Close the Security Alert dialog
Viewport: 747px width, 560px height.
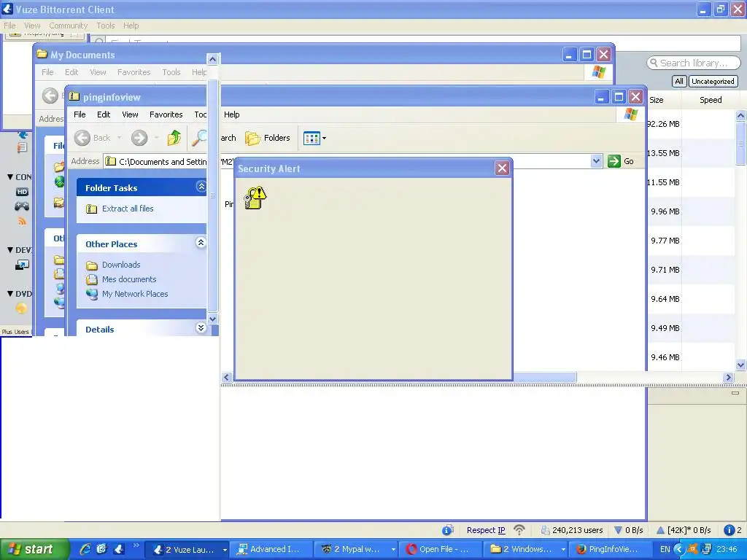(502, 168)
